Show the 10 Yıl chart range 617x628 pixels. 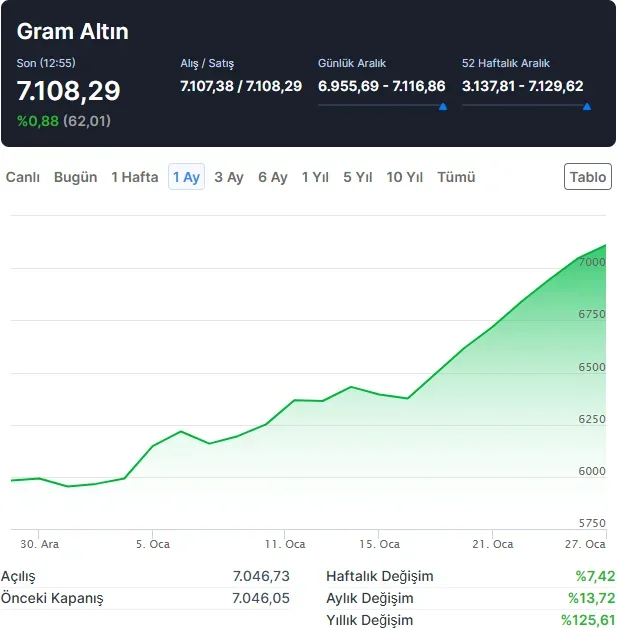coord(405,177)
